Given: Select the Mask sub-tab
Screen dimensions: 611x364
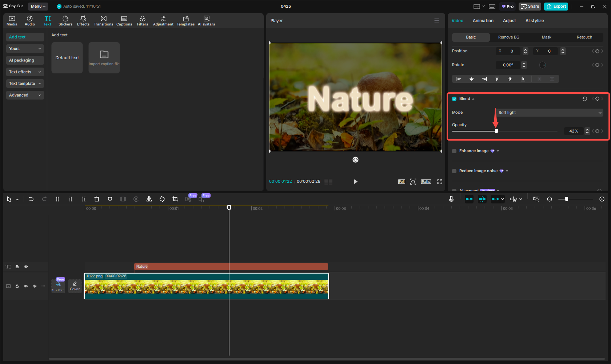Looking at the screenshot, I should click(x=546, y=37).
